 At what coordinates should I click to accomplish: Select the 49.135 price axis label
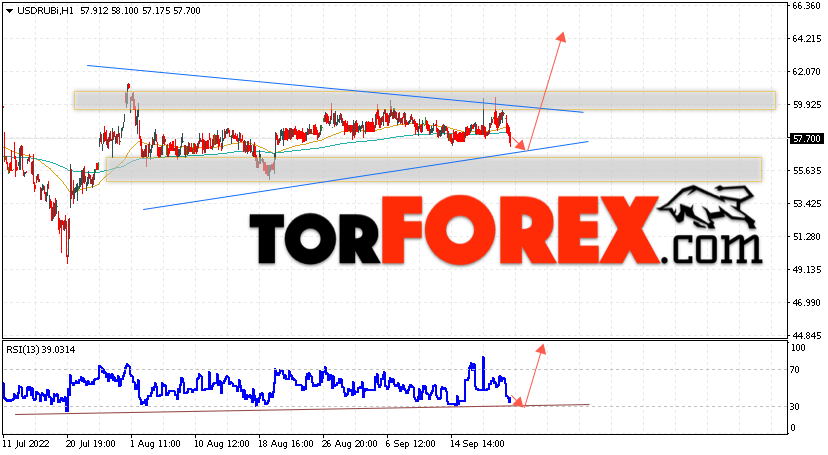pyautogui.click(x=807, y=270)
